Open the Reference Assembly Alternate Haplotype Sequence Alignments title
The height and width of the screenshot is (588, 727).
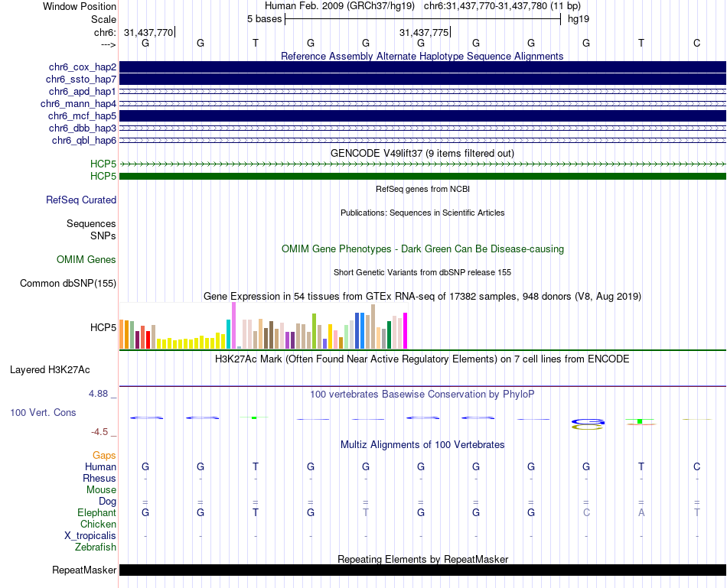(x=422, y=56)
